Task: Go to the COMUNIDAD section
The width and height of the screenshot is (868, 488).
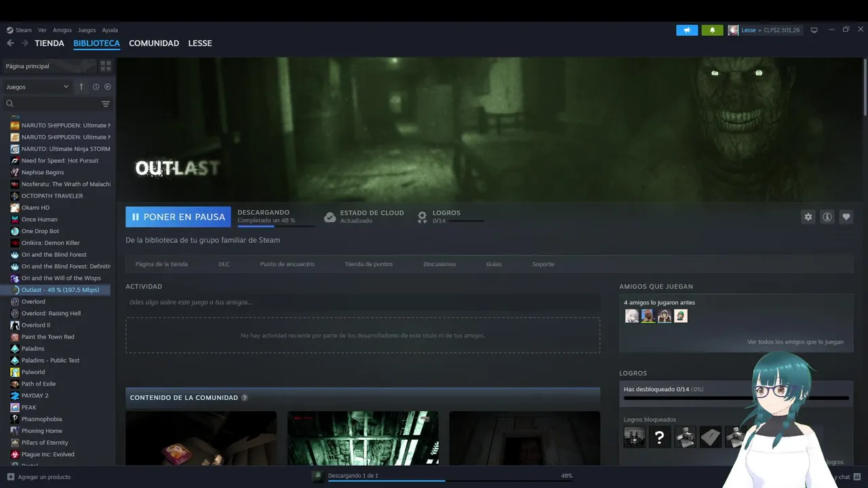Action: click(154, 43)
